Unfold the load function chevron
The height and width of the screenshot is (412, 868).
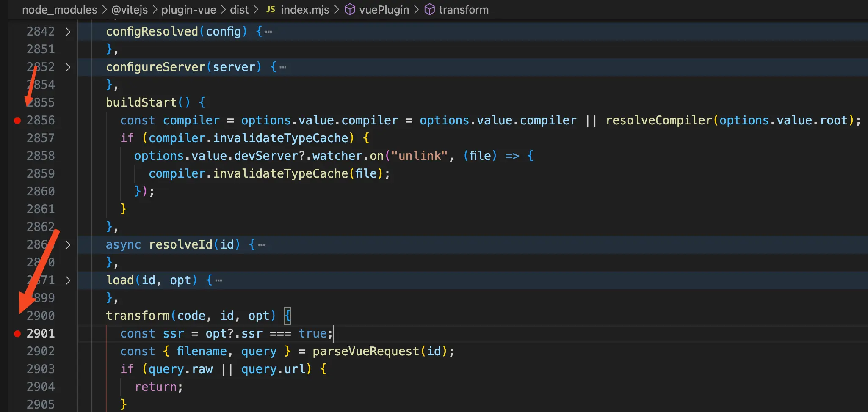68,280
